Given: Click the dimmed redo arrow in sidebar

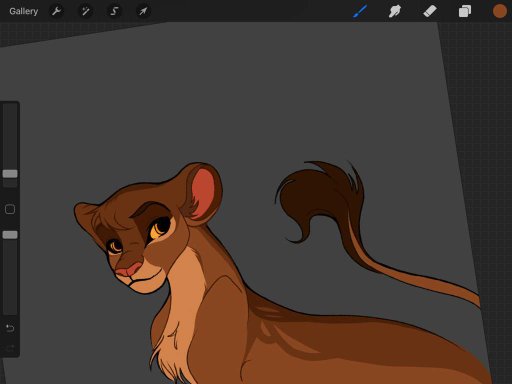Looking at the screenshot, I should pos(10,348).
